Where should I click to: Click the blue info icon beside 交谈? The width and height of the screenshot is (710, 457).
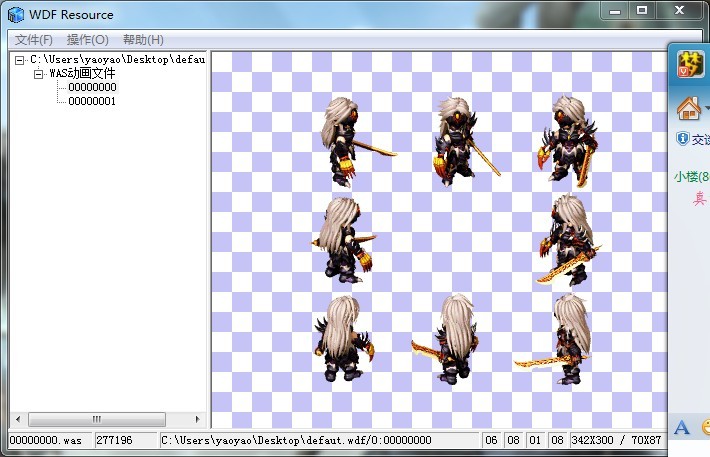[683, 139]
